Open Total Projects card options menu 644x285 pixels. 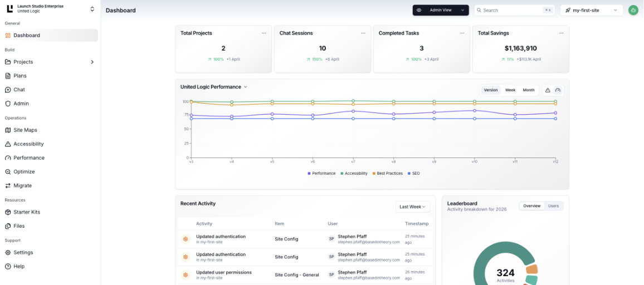click(x=264, y=33)
